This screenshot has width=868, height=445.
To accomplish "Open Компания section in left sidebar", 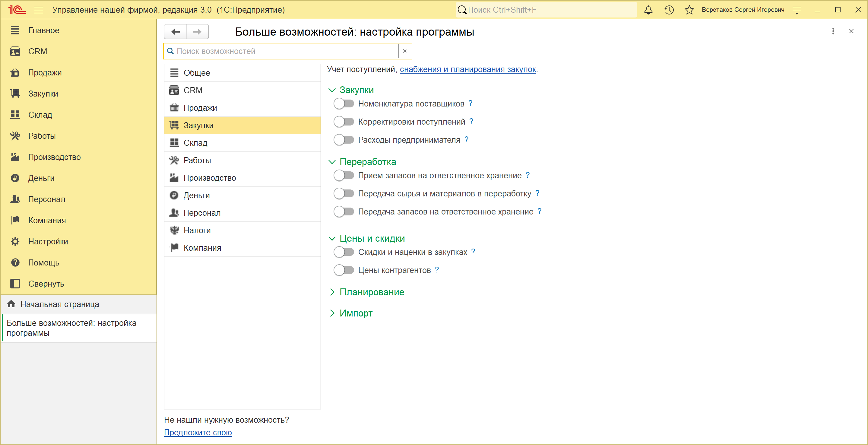I will pos(78,220).
